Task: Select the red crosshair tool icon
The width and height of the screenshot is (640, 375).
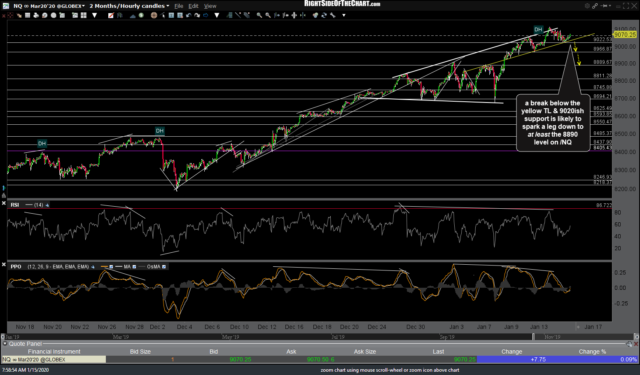Action: (10, 16)
